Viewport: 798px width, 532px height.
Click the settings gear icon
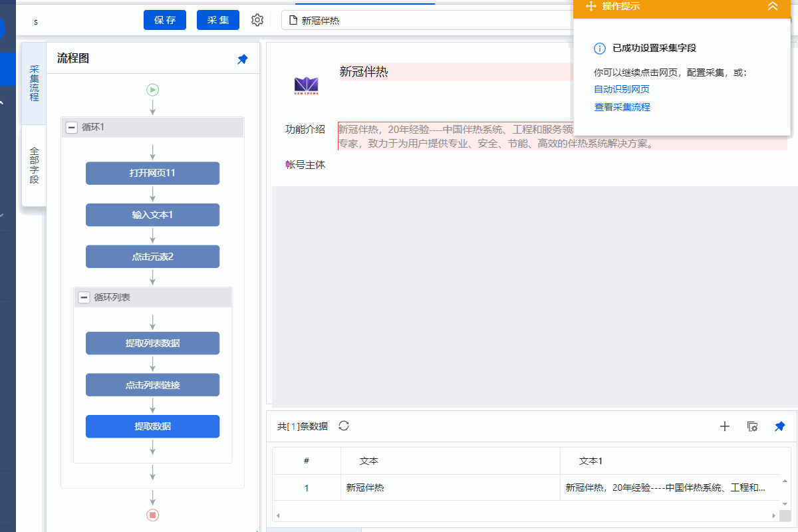pyautogui.click(x=257, y=20)
